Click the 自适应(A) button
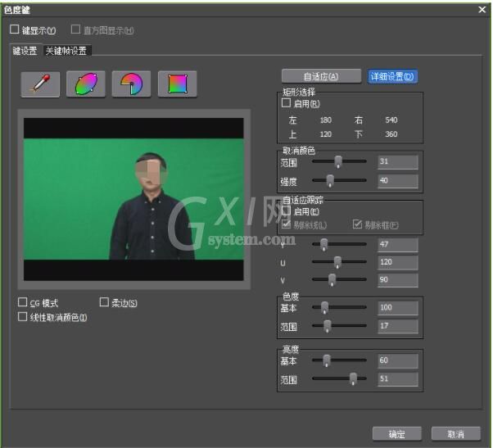493x448 pixels. point(321,76)
